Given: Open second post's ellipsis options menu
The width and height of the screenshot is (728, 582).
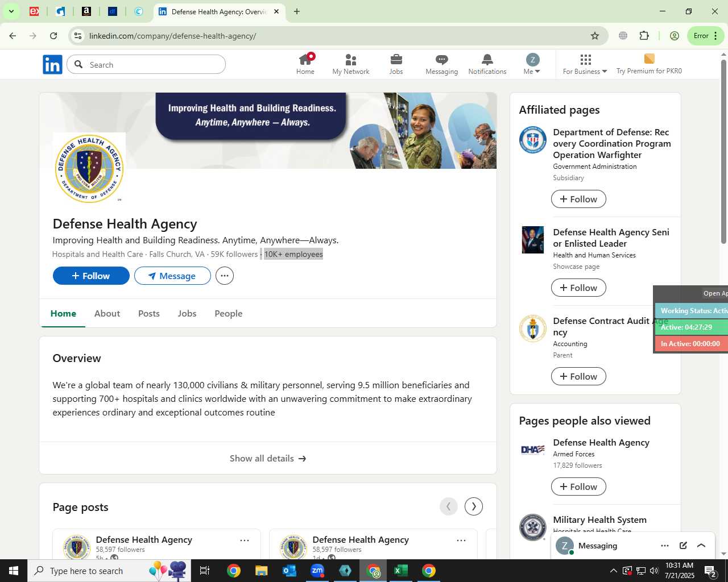Looking at the screenshot, I should click(x=461, y=541).
